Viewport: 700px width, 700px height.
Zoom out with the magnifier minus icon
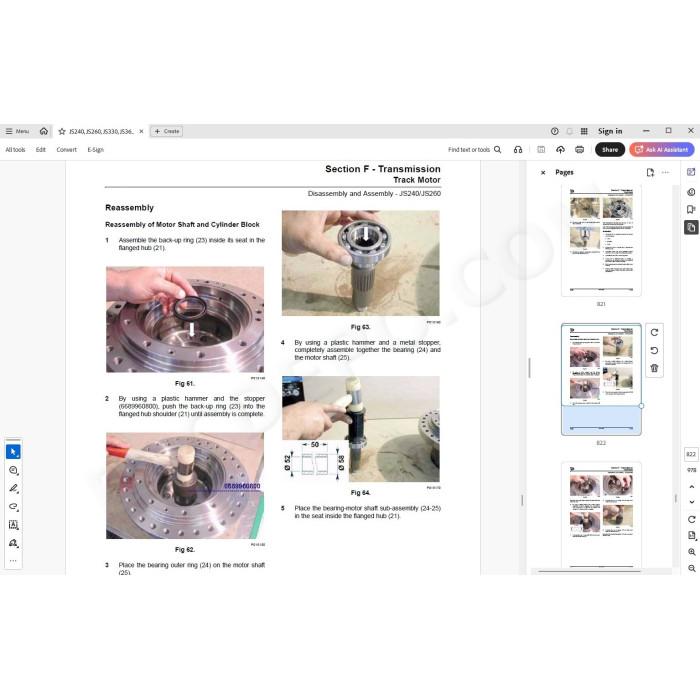pyautogui.click(x=692, y=568)
